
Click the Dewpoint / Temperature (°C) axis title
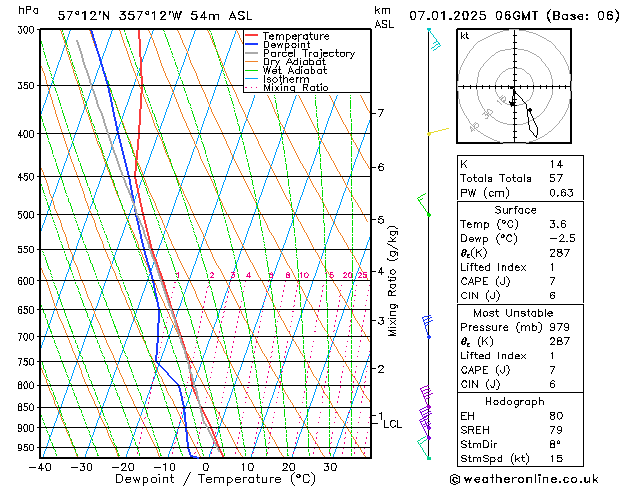tap(215, 479)
